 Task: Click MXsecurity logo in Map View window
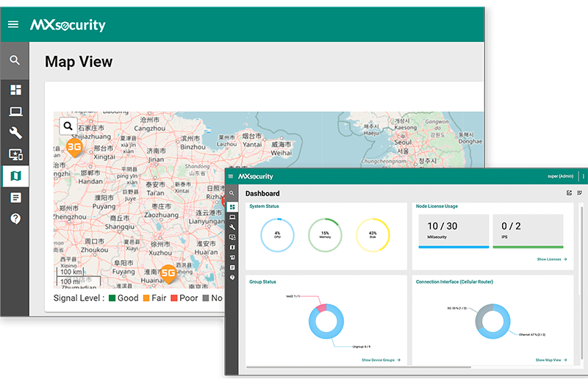68,25
